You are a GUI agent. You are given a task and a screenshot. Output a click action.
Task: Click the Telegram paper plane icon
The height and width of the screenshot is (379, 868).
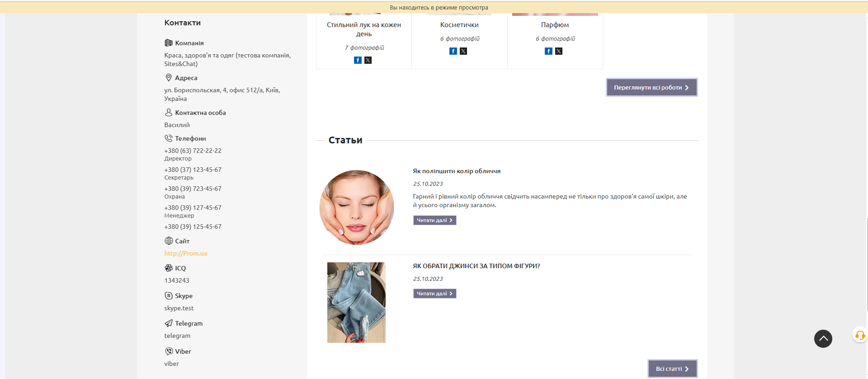coord(169,323)
